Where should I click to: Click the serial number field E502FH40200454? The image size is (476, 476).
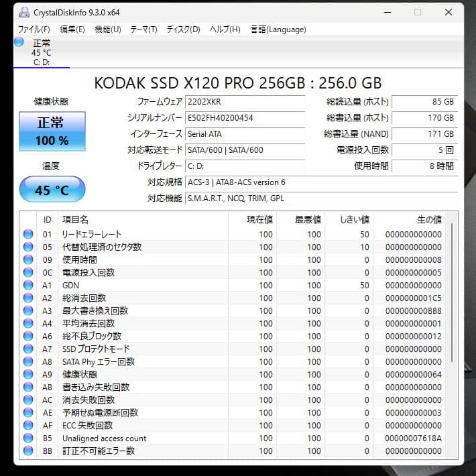click(x=245, y=118)
